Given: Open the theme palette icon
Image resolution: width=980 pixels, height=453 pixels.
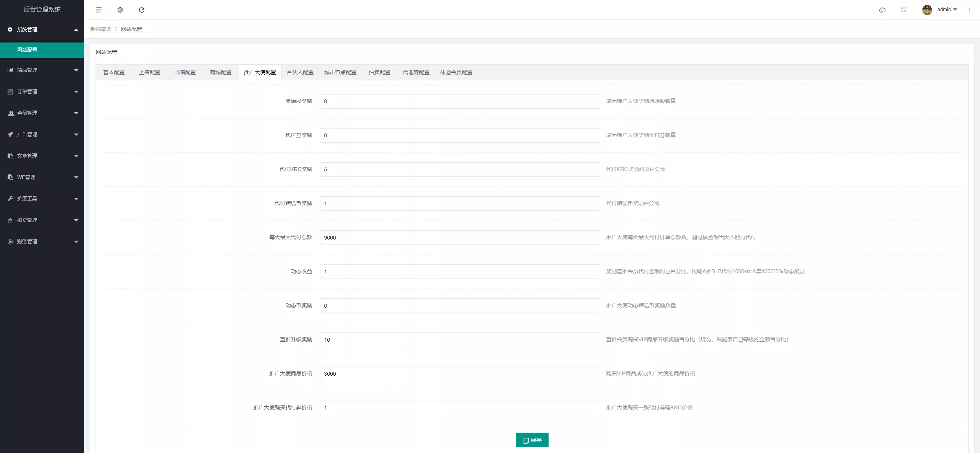Looking at the screenshot, I should click(882, 10).
